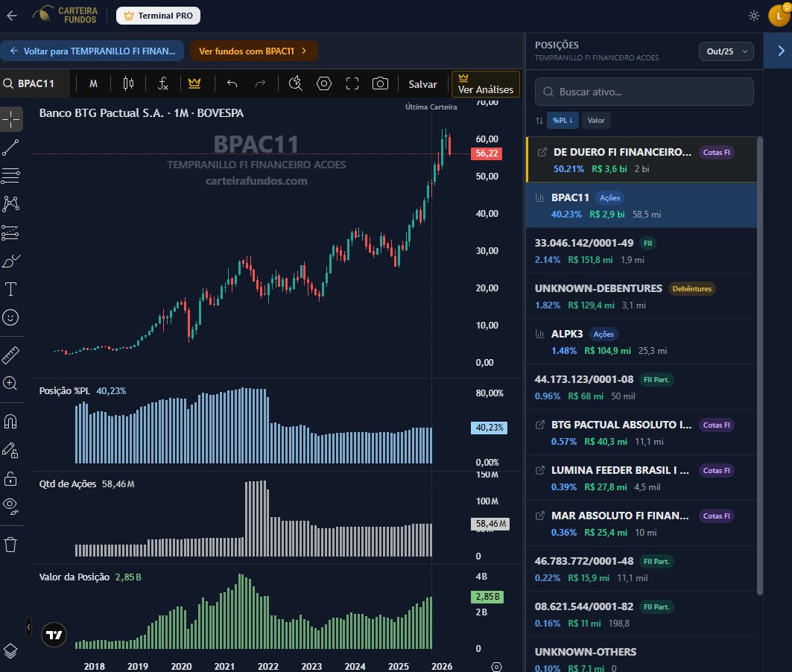Toggle stay in drawing mode
Image resolution: width=792 pixels, height=672 pixels.
(x=11, y=450)
